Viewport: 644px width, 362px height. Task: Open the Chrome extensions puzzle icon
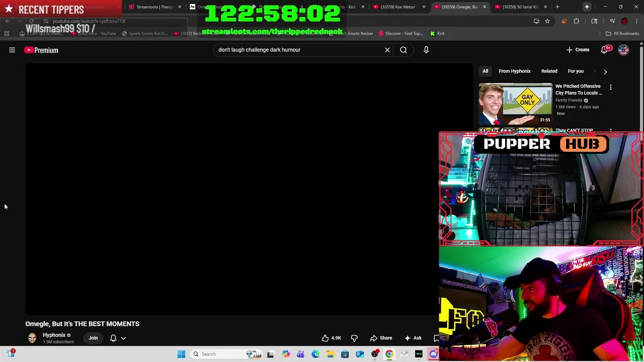577,21
